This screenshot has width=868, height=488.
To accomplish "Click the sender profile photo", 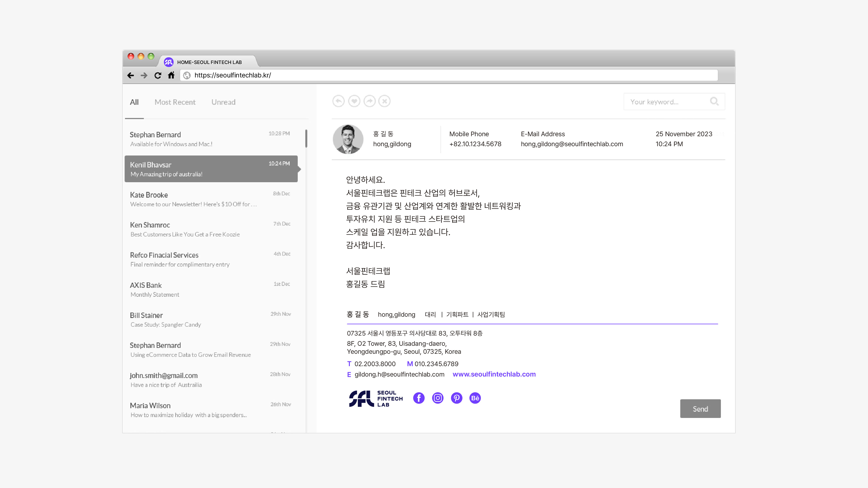I will (348, 139).
